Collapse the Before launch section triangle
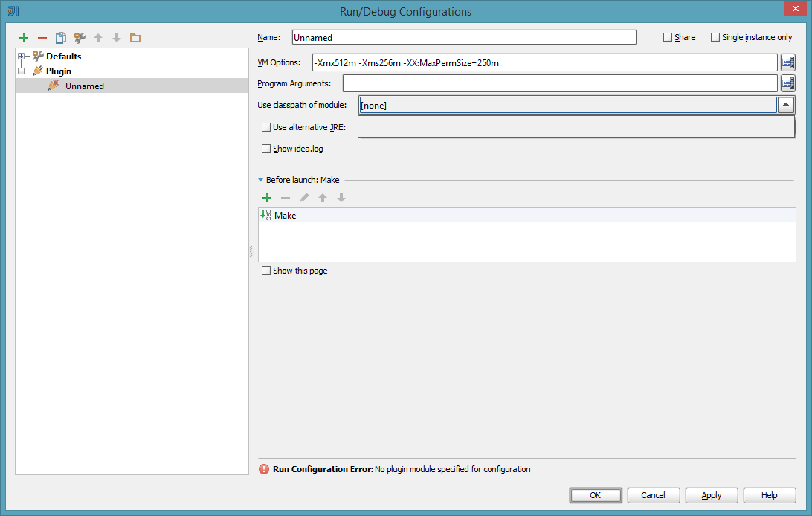Image resolution: width=812 pixels, height=516 pixels. (260, 180)
